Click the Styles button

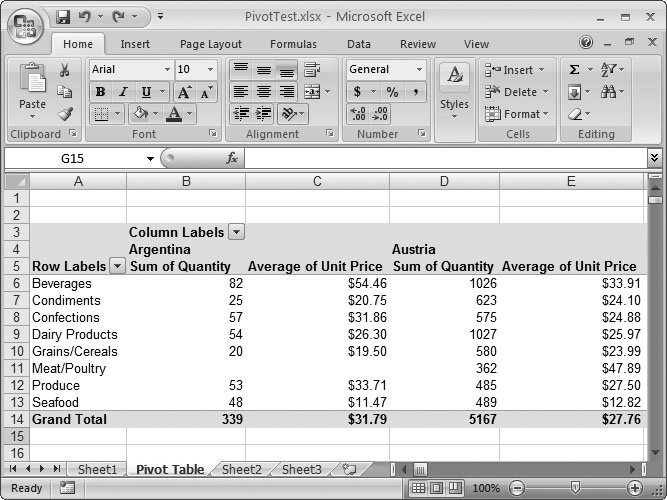454,90
